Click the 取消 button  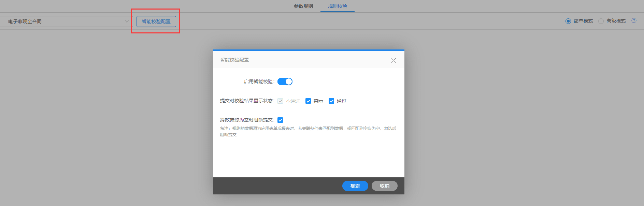tap(385, 186)
